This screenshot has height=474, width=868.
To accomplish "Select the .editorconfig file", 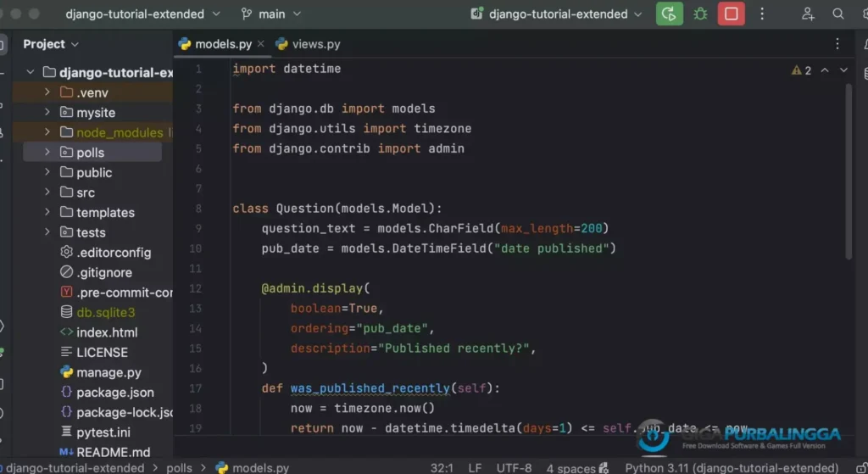I will (105, 253).
